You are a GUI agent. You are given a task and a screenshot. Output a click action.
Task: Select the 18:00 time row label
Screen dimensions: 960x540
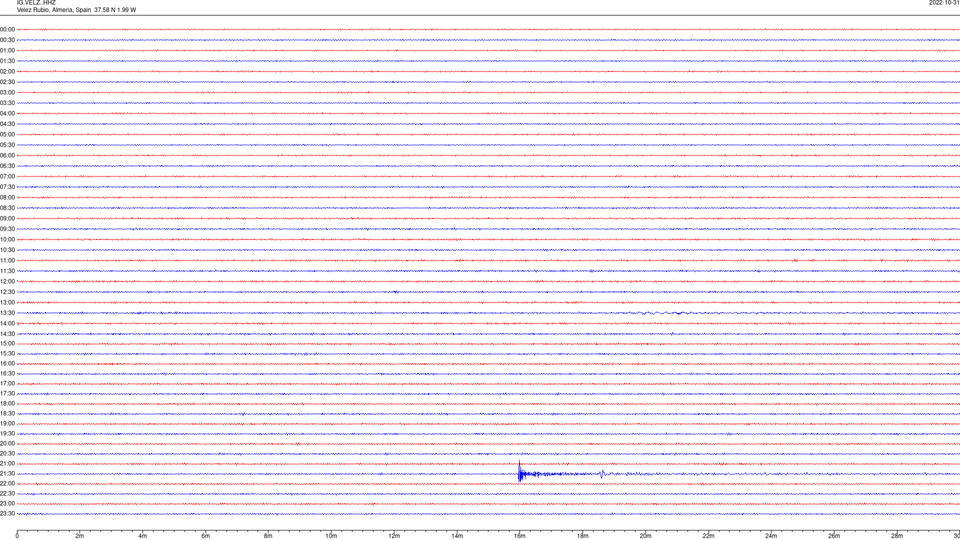point(7,403)
